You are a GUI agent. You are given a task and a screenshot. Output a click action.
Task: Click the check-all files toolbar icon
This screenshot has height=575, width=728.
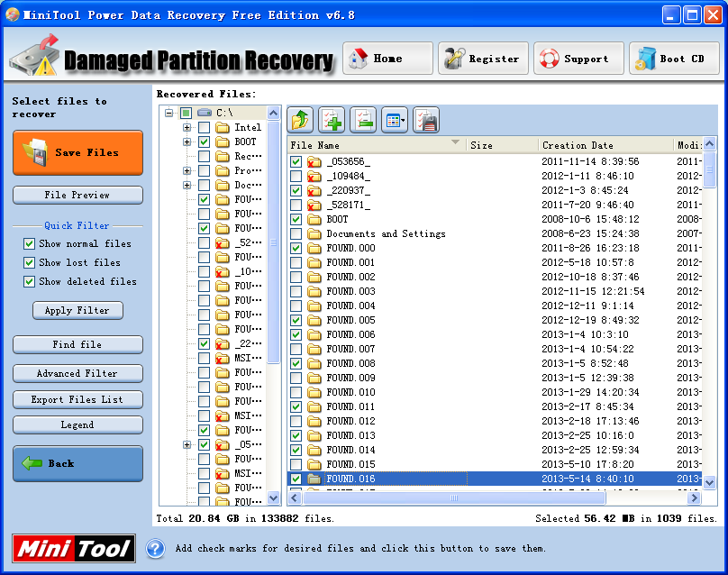pyautogui.click(x=332, y=120)
